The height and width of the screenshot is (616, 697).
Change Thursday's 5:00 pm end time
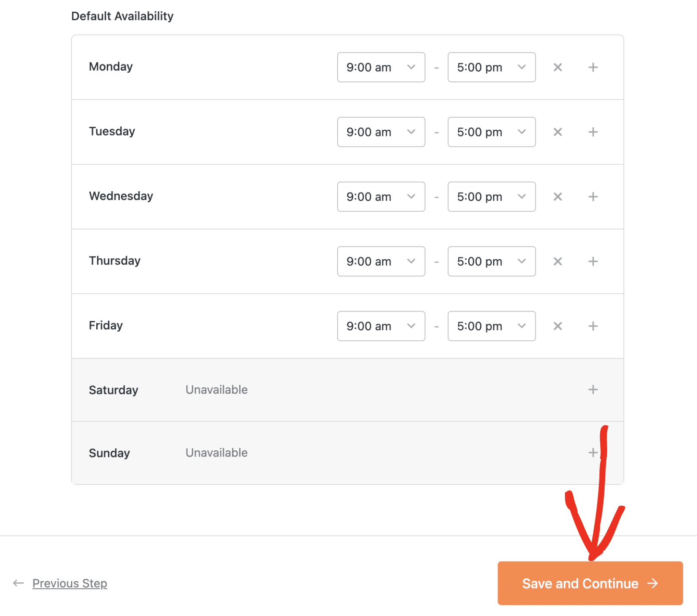point(491,261)
